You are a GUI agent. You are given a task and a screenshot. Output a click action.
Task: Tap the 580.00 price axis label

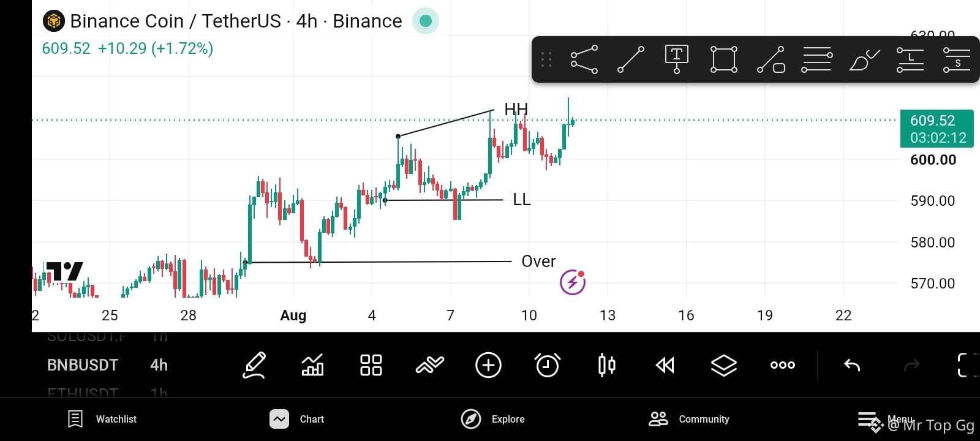click(933, 243)
